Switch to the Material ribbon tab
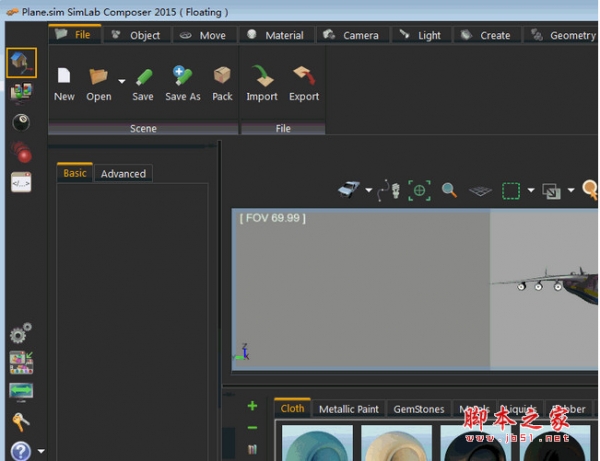The height and width of the screenshot is (461, 600). pyautogui.click(x=276, y=36)
